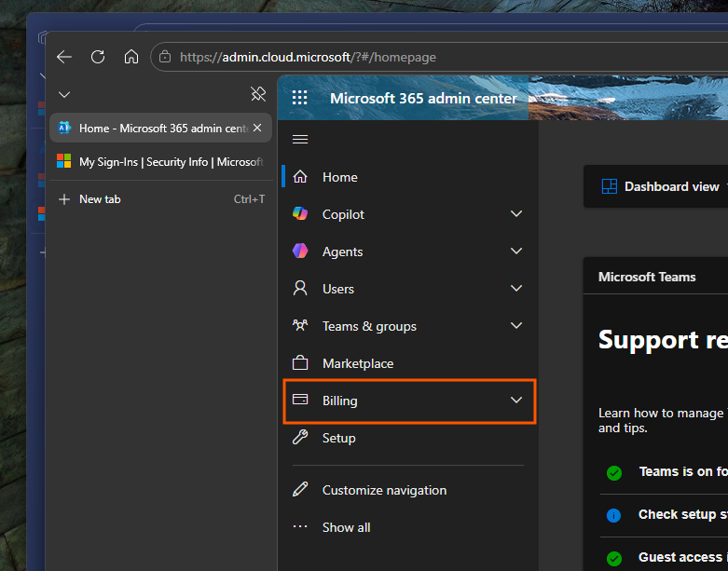Open Setup in the navigation
The width and height of the screenshot is (728, 571).
coord(408,438)
